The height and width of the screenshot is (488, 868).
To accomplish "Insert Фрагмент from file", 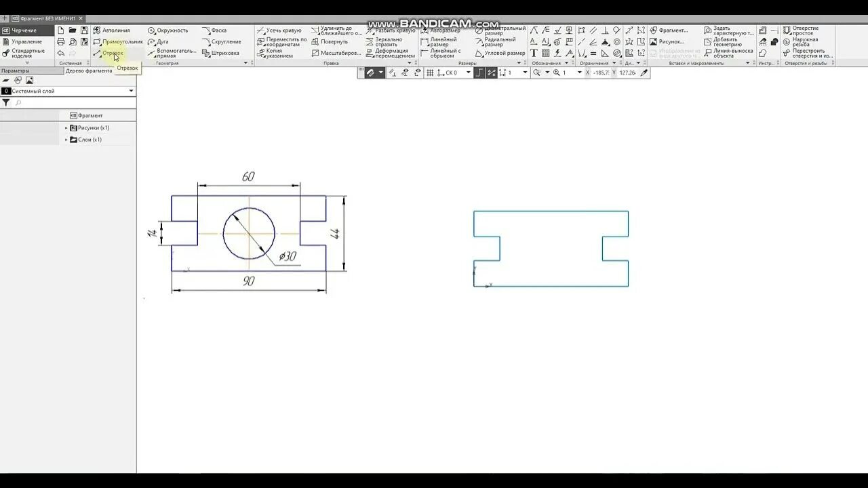I will [669, 30].
